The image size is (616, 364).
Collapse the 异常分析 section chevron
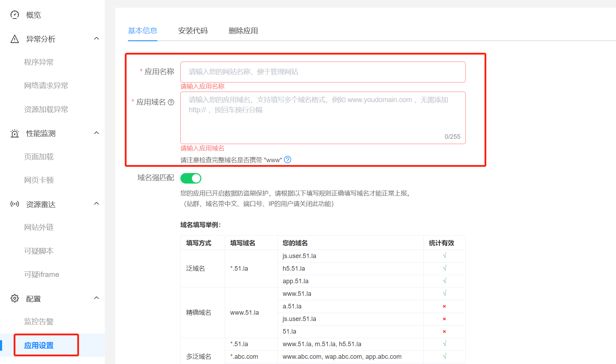pos(97,38)
